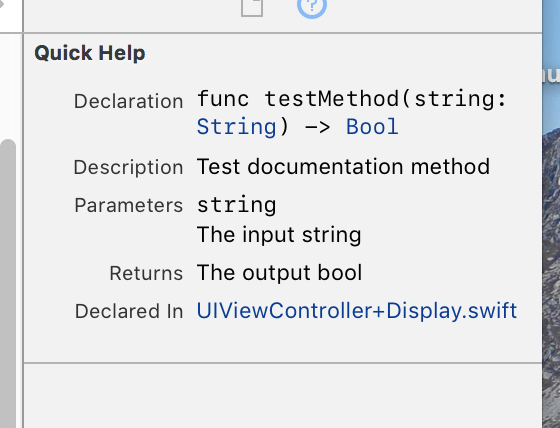Show the File inspector
Image resolution: width=560 pixels, height=428 pixels.
[x=252, y=7]
